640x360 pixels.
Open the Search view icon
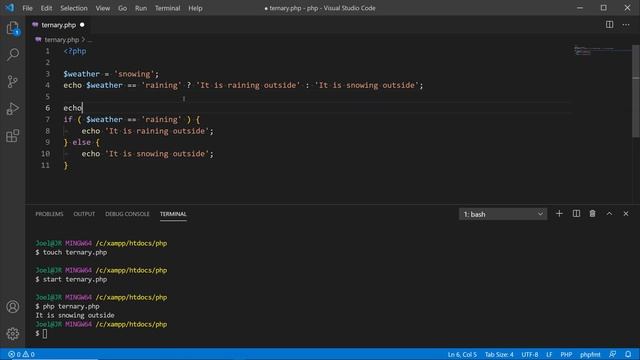13,54
